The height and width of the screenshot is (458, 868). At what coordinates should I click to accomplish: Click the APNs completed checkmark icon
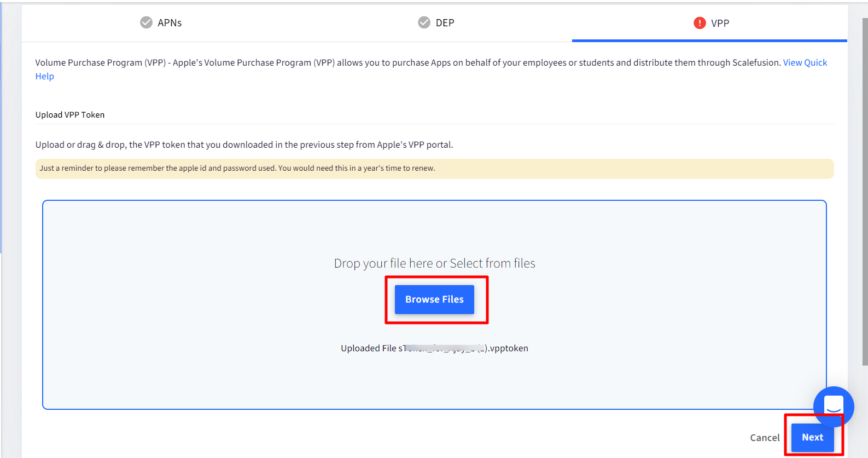click(146, 22)
